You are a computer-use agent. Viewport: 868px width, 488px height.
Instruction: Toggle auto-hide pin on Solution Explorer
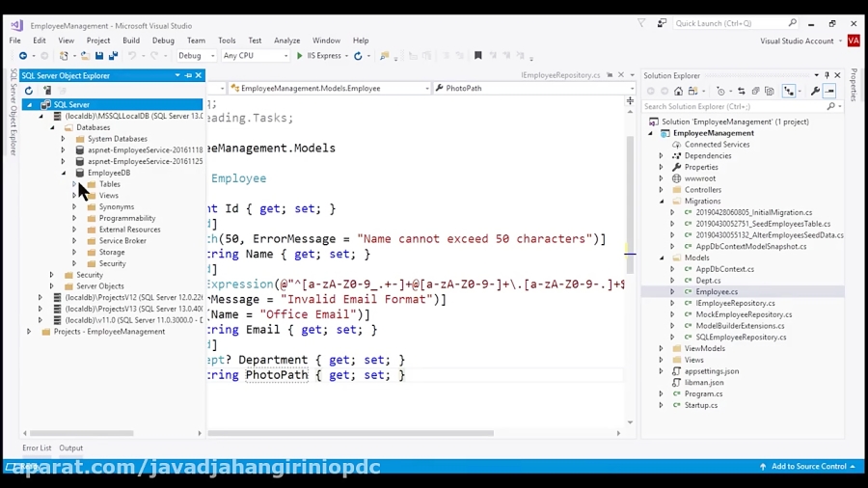[x=827, y=75]
